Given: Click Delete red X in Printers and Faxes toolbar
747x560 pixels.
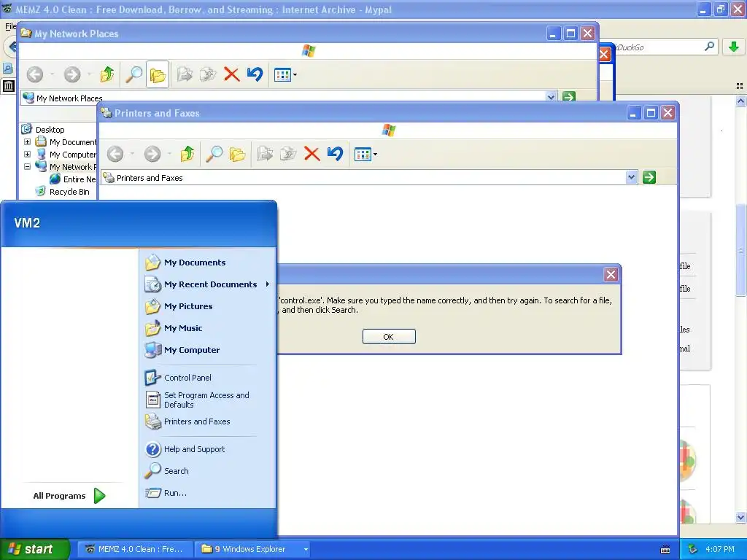Looking at the screenshot, I should [311, 154].
